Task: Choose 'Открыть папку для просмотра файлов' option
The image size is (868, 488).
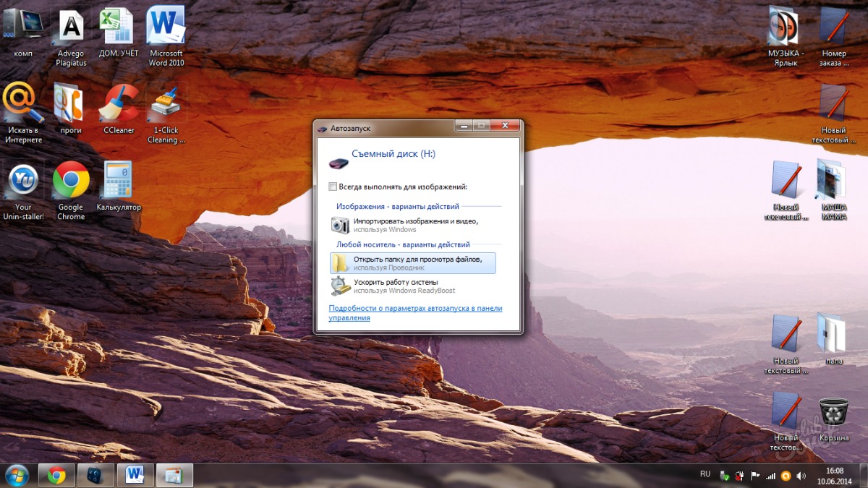Action: pos(413,262)
